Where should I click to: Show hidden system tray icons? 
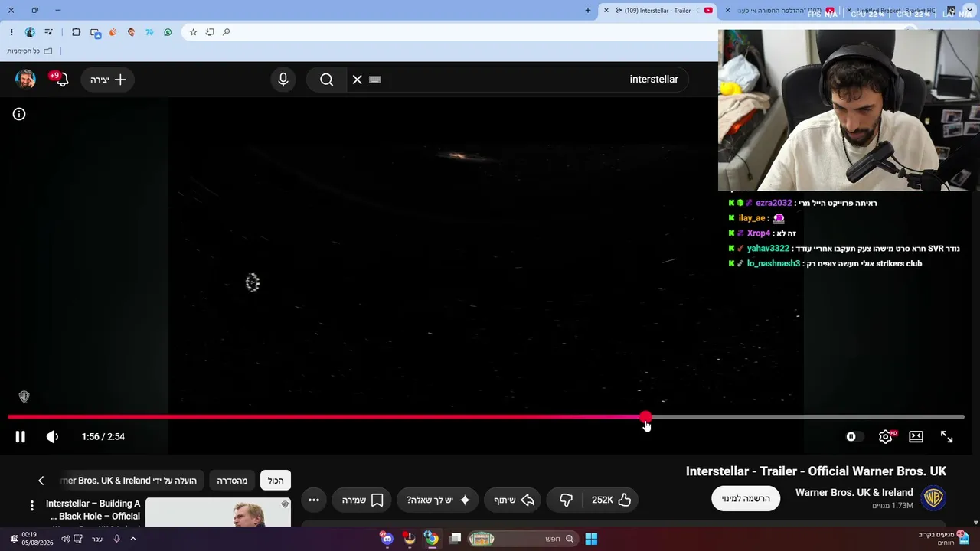[x=133, y=539]
